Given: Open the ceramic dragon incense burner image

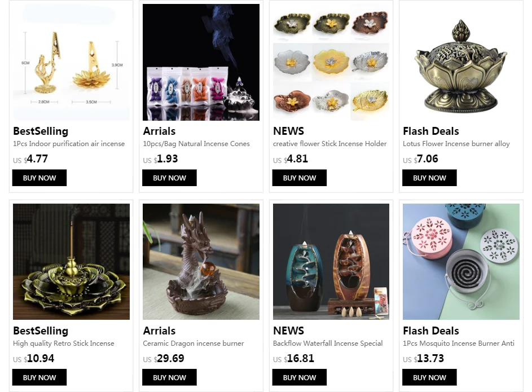Looking at the screenshot, I should tap(201, 262).
